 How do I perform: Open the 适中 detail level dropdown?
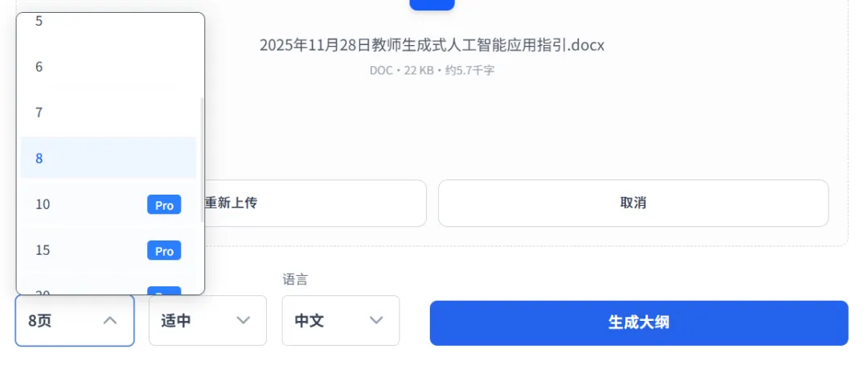pyautogui.click(x=207, y=320)
